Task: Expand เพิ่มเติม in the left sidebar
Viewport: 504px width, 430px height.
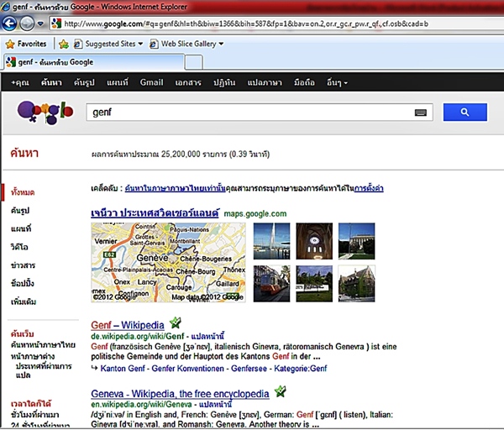Action: [24, 302]
